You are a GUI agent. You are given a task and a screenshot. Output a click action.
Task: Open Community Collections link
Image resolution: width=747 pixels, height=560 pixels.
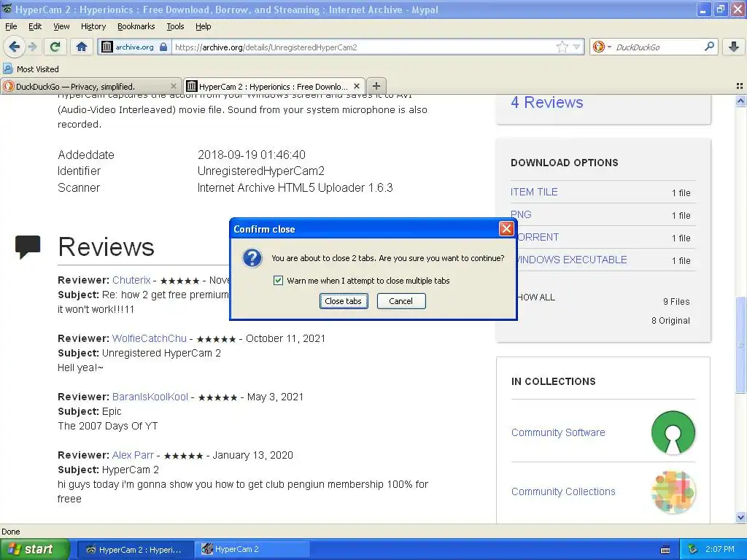coord(563,491)
